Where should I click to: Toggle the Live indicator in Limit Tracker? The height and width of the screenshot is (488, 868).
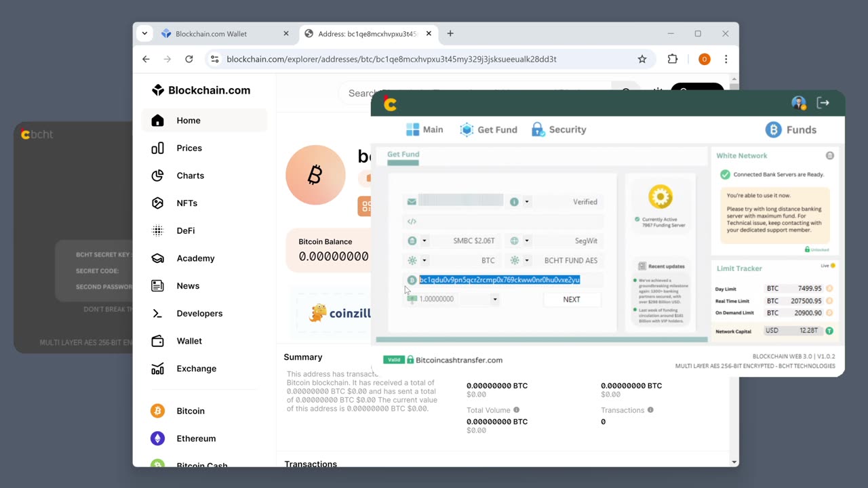(x=829, y=266)
